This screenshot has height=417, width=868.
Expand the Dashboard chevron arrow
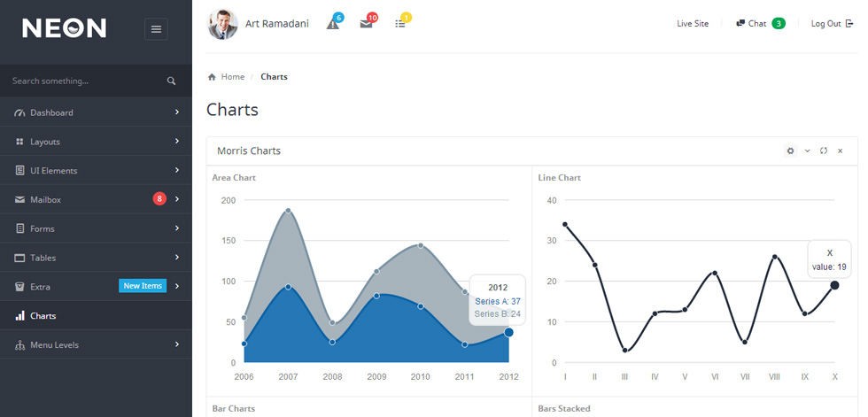(x=177, y=112)
